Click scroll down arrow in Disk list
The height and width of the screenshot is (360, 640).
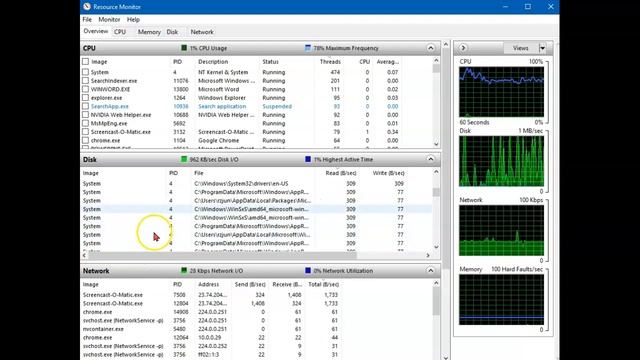click(436, 247)
